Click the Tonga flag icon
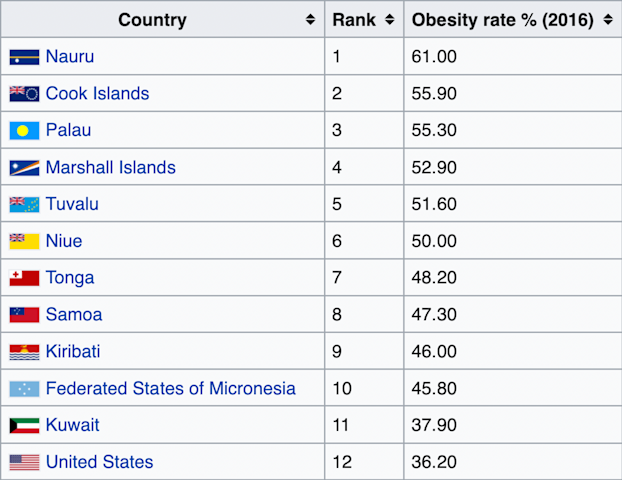Viewport: 622px width, 480px height. [24, 278]
